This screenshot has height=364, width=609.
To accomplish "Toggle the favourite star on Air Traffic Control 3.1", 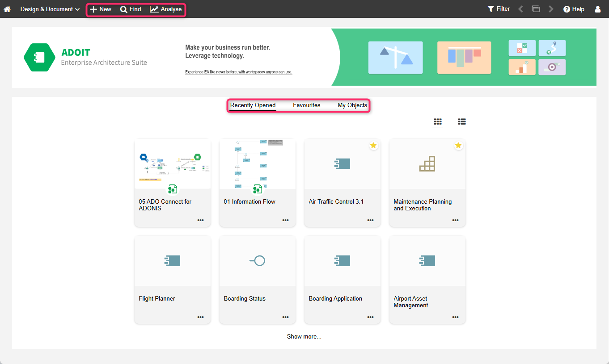I will (x=373, y=145).
